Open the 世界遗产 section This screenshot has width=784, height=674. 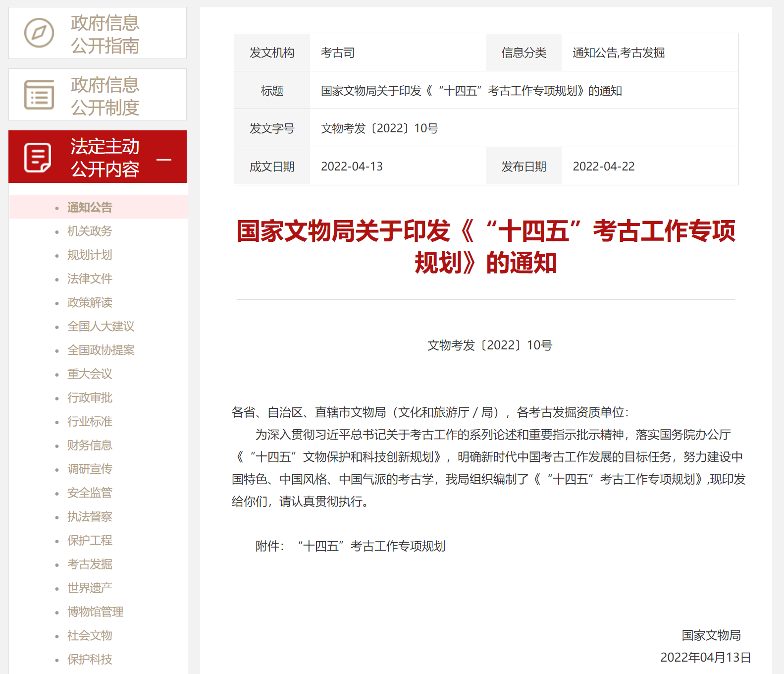point(90,588)
